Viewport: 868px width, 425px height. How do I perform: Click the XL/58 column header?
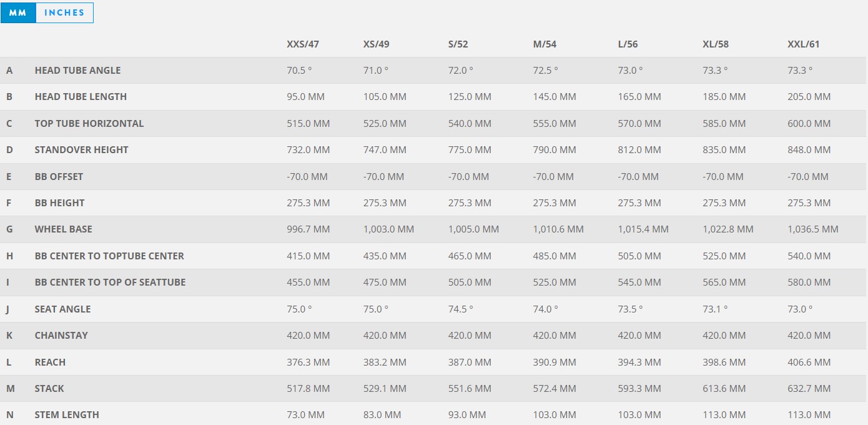[716, 44]
